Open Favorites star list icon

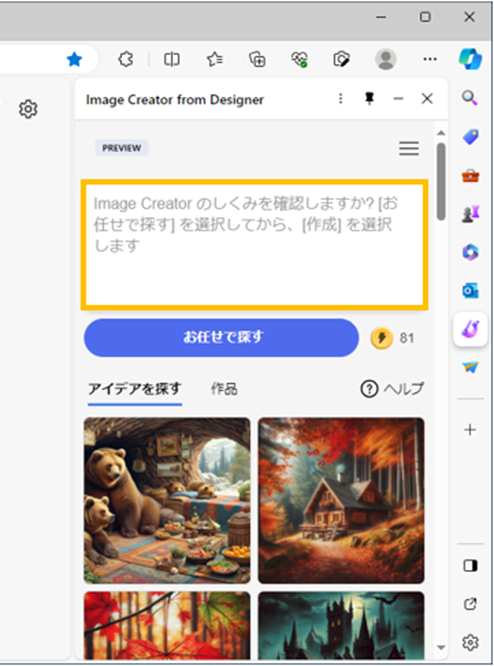click(x=215, y=59)
